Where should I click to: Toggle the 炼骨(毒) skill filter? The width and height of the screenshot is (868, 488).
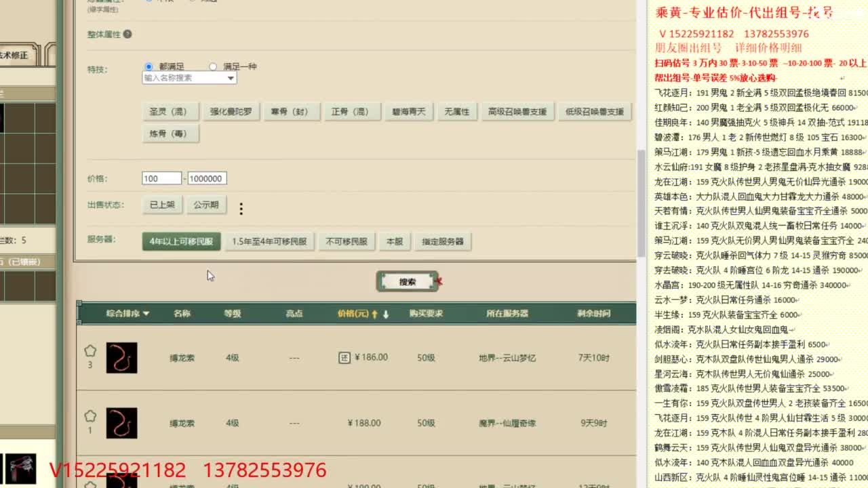(x=170, y=134)
